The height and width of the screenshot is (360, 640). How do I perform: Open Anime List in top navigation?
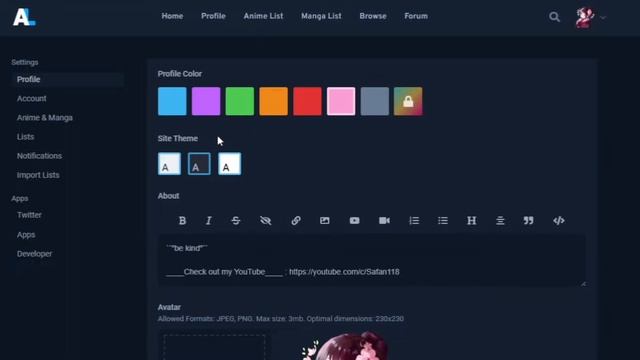263,16
